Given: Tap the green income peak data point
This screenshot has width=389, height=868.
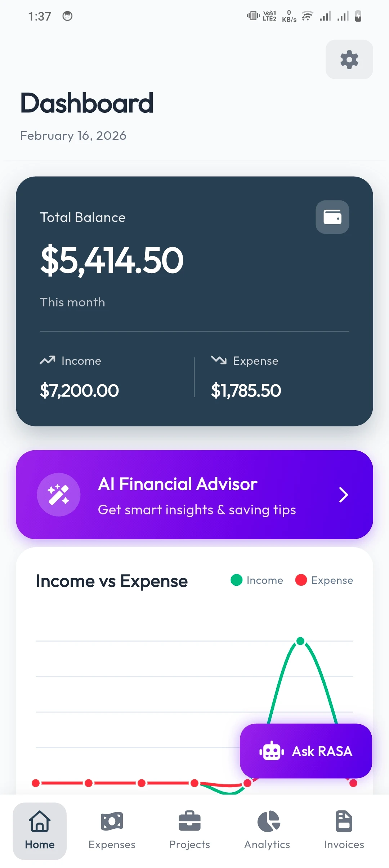Looking at the screenshot, I should (300, 641).
